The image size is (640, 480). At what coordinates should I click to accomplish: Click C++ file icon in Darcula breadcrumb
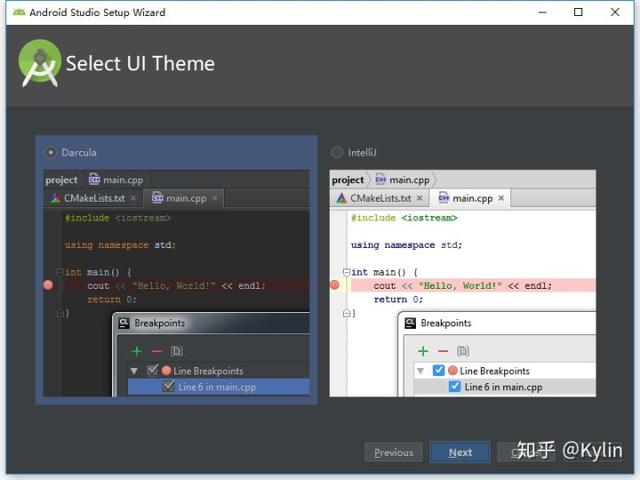[x=94, y=179]
